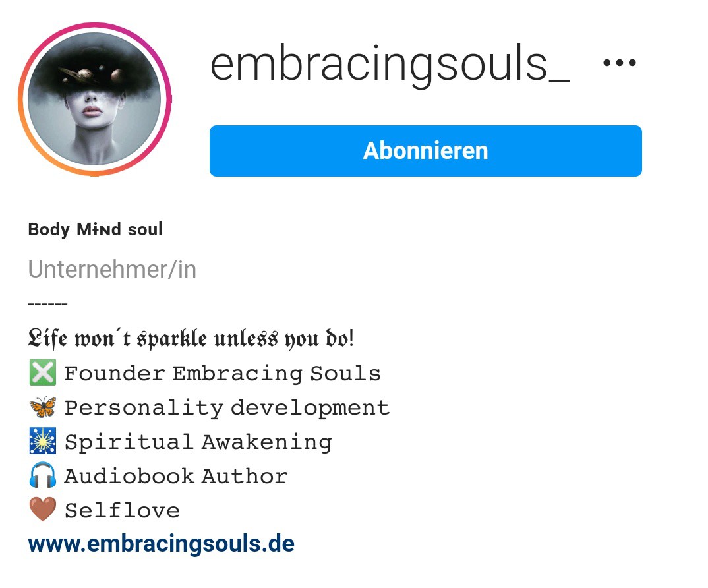Click the dashed separator line in bio

pyautogui.click(x=47, y=304)
